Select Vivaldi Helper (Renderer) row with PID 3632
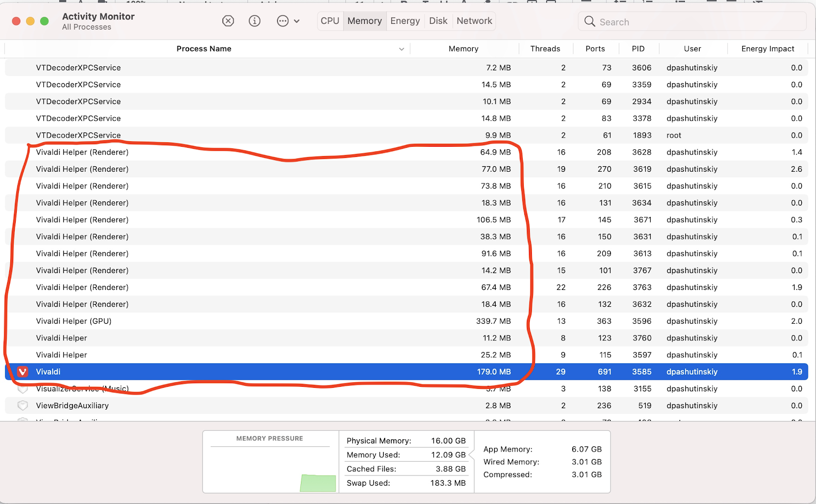816x504 pixels. (x=406, y=304)
